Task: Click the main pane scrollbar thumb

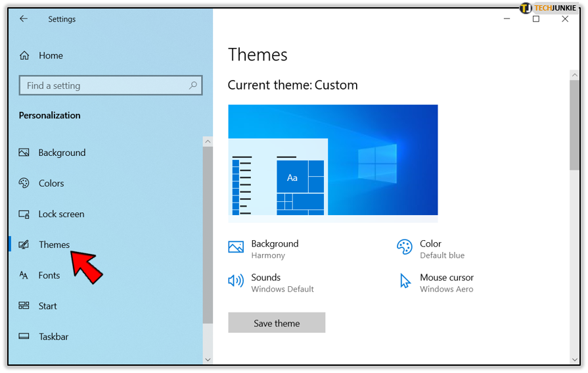Action: tap(574, 125)
